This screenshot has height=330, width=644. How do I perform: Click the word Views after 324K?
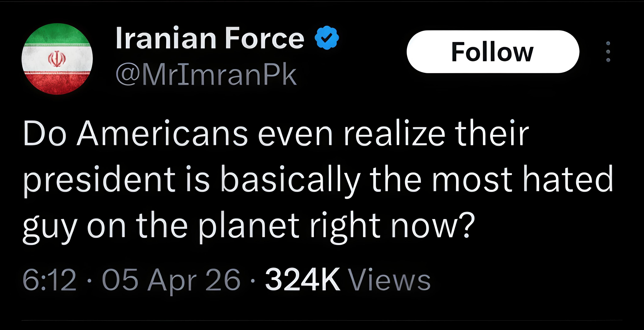point(389,279)
